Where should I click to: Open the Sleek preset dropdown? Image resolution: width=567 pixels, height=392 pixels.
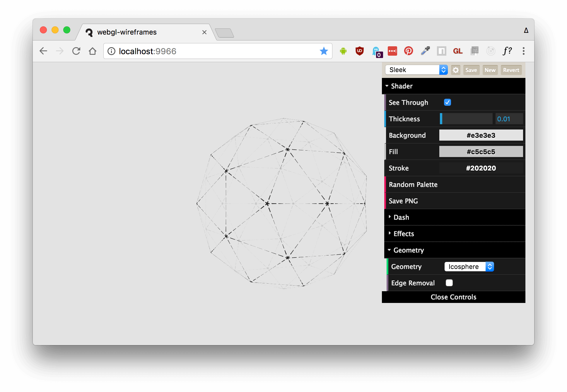416,70
